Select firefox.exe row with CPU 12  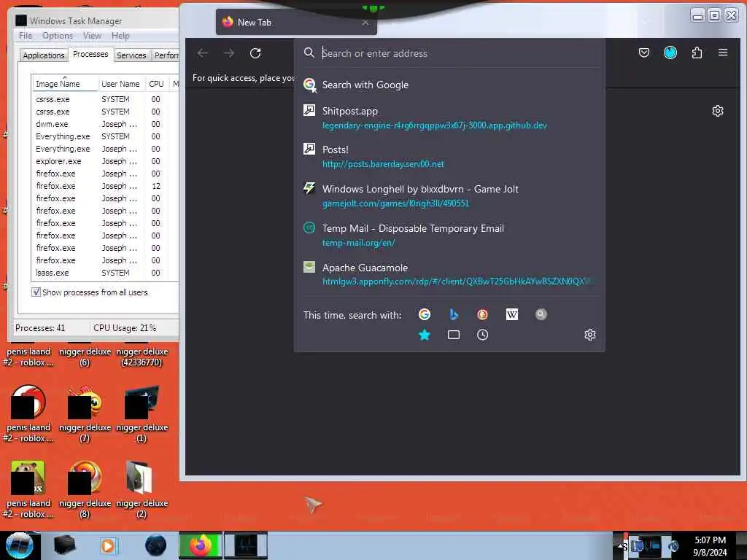pos(106,186)
